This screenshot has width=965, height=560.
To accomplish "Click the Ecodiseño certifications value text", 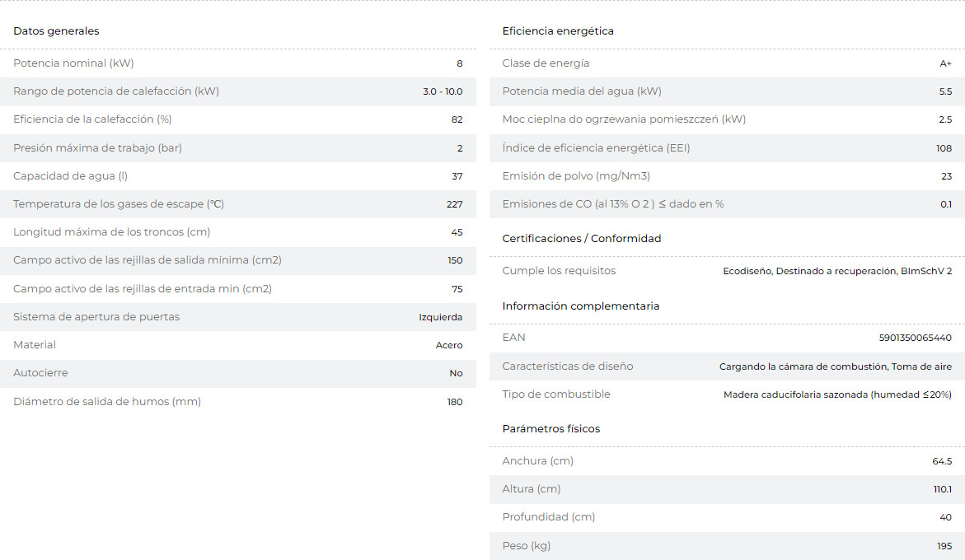I will coord(837,272).
